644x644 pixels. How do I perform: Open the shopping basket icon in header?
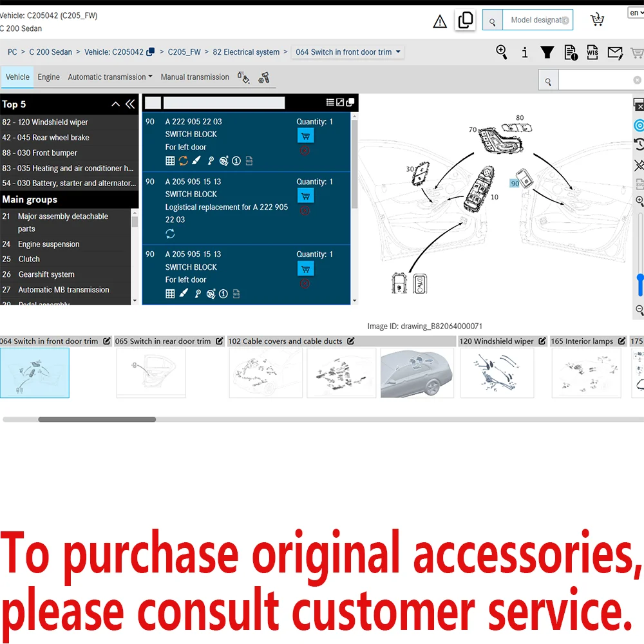tap(597, 19)
